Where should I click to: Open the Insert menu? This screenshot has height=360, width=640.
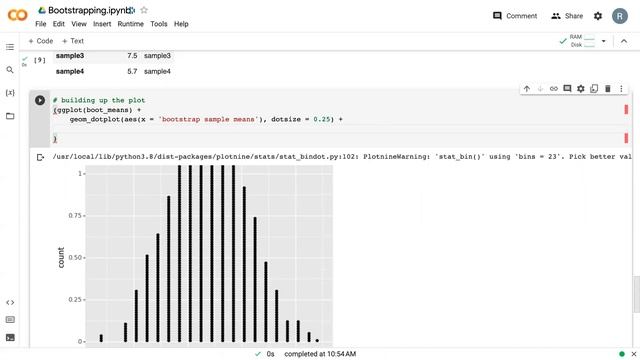[x=102, y=24]
